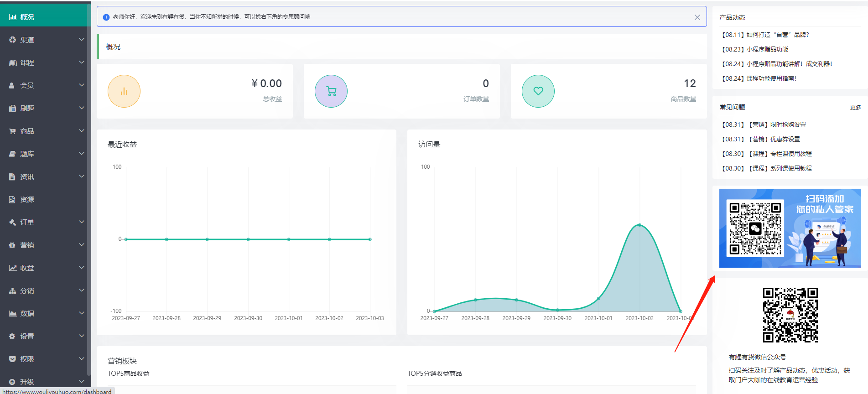This screenshot has height=394, width=868.
Task: Expand the 题库 menu chevron
Action: 82,154
